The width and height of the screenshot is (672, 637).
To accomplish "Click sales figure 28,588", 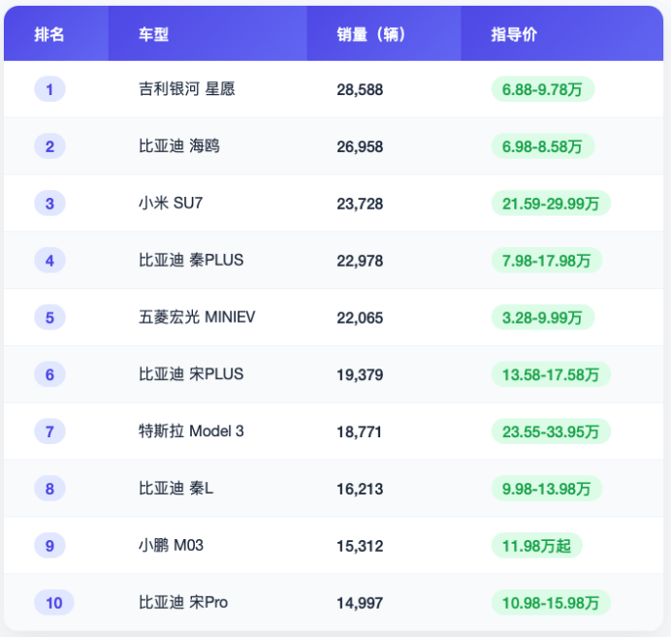I will tap(360, 89).
